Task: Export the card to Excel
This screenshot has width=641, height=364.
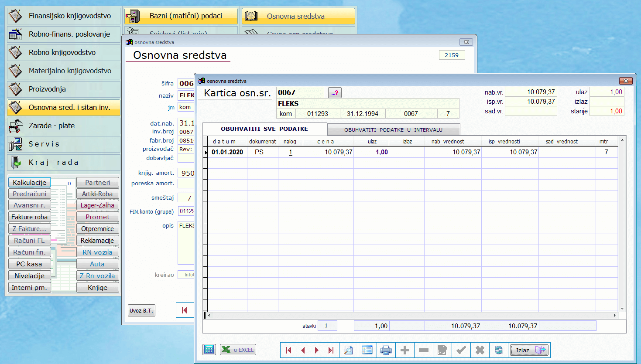Action: click(238, 350)
